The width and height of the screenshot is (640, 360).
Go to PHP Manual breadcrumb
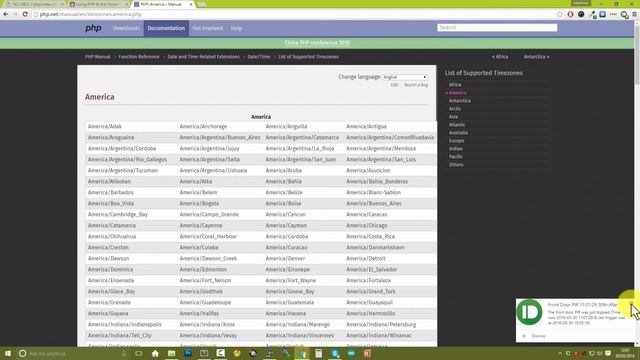98,57
